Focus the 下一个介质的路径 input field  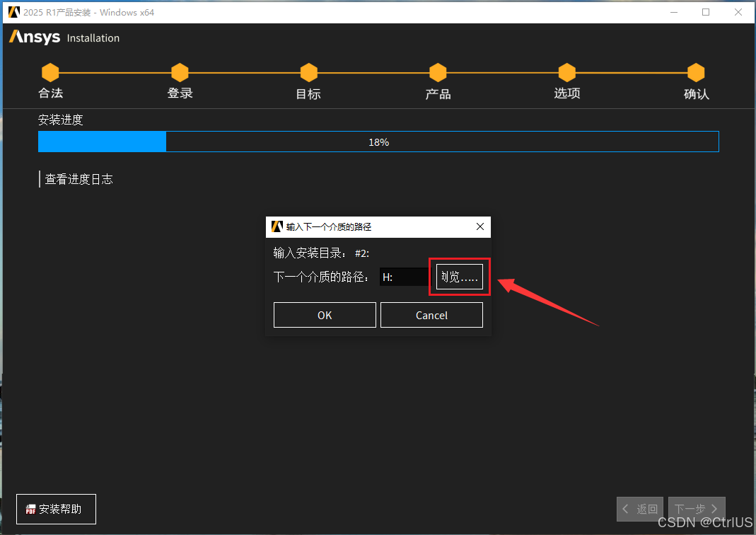tap(404, 277)
